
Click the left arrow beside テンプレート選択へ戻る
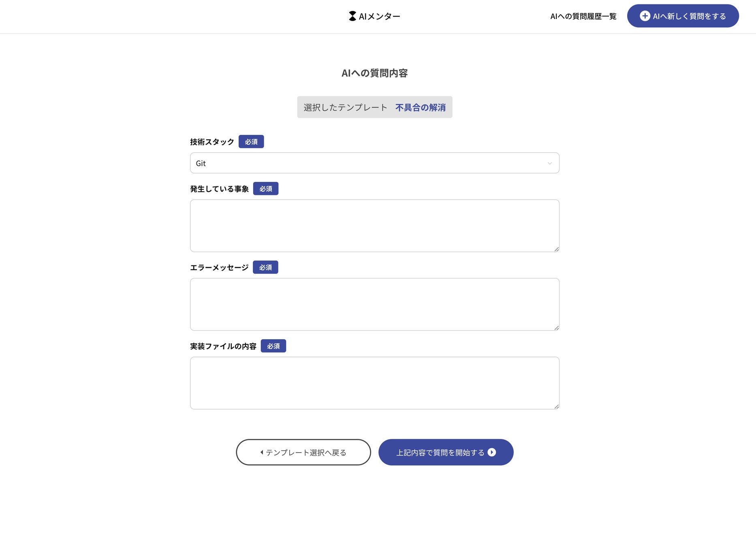pos(262,452)
